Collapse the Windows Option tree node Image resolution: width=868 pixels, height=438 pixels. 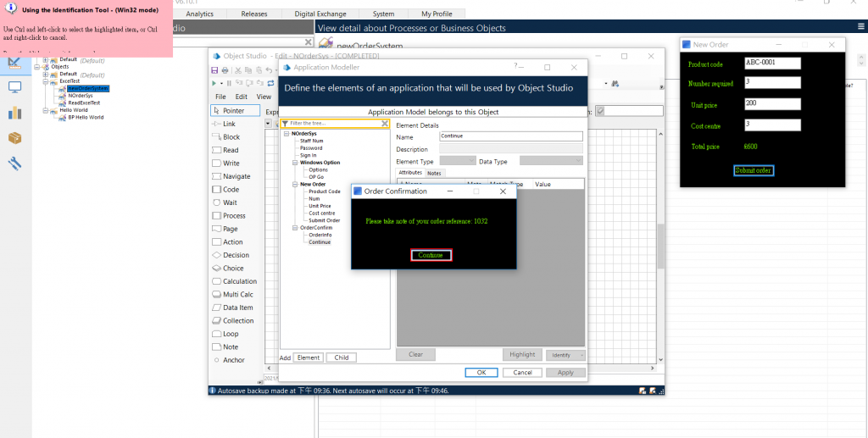[295, 163]
